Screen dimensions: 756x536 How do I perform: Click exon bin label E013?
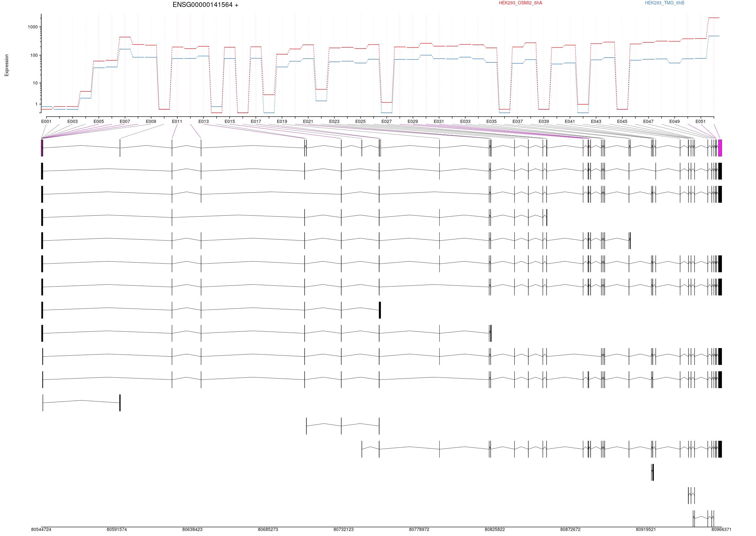pyautogui.click(x=203, y=121)
